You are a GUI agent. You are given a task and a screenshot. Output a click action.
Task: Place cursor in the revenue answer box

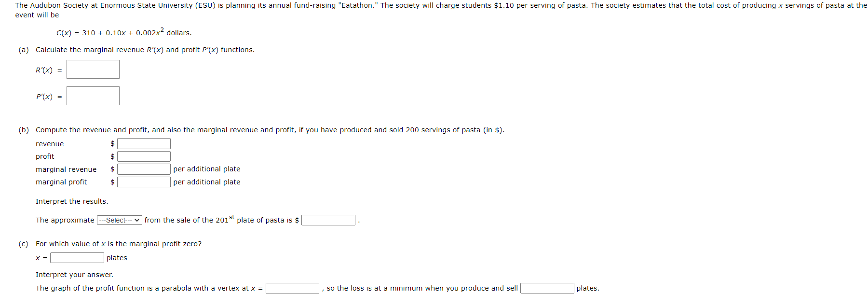[143, 143]
